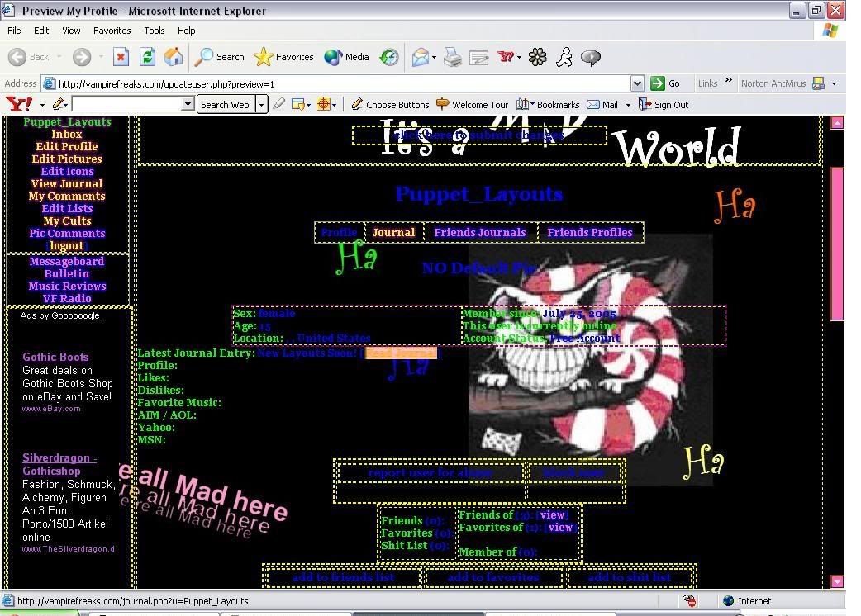Open the Edit Profile sidebar link
861x616 pixels.
coord(67,146)
